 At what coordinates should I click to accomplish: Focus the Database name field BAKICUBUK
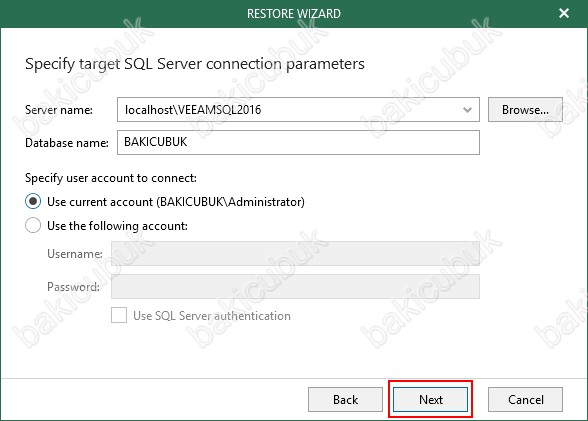pos(298,142)
